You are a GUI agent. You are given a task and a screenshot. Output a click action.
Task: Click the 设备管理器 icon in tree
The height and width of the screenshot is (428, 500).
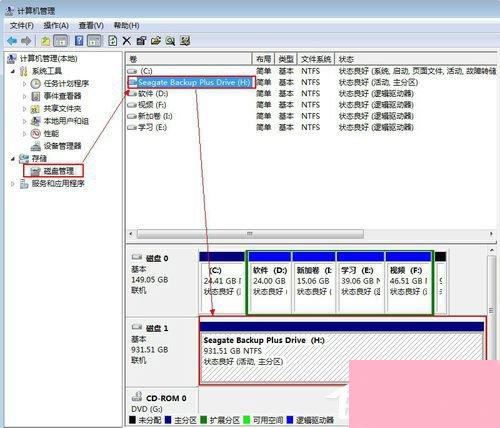(36, 146)
